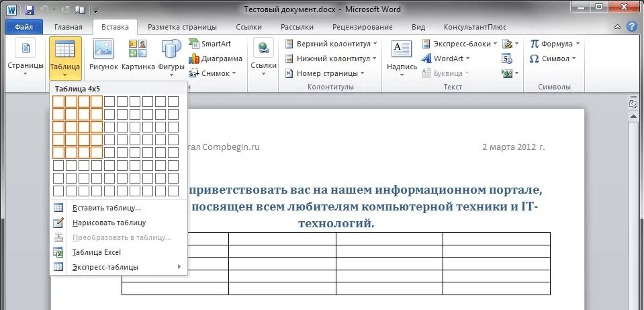
Task: Open the Страницы dropdown
Action: point(26,58)
